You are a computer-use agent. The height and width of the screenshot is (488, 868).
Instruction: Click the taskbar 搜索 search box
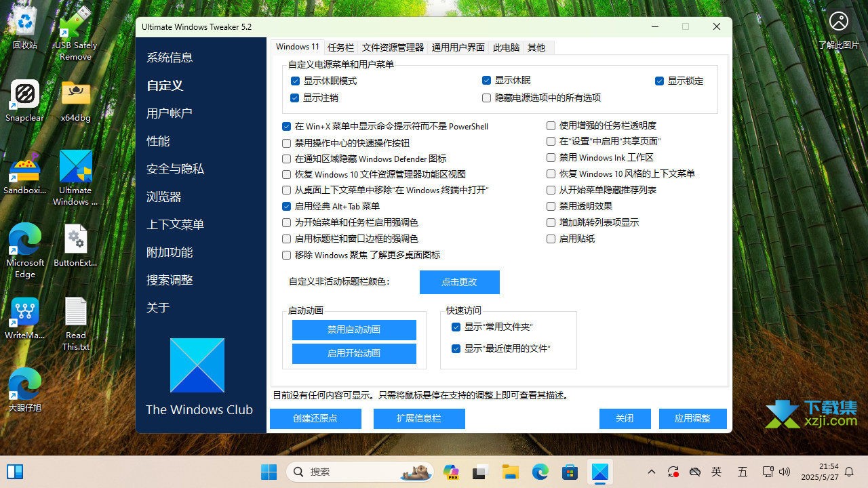point(359,472)
